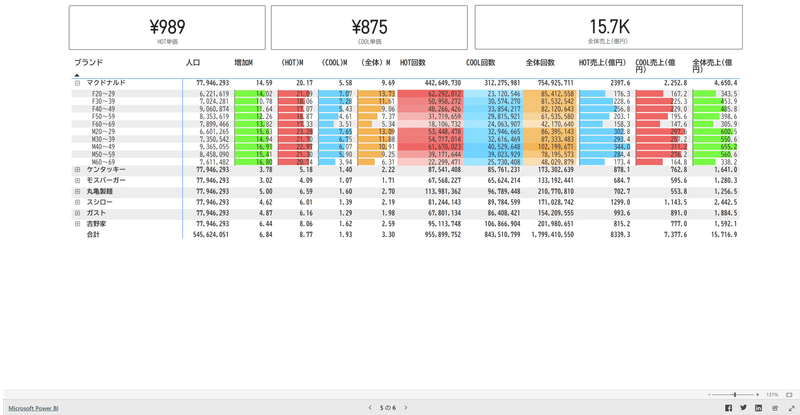The image size is (800, 415).
Task: Click the 丸亀製麺 全体回数 value 210,770,810
Action: click(556, 191)
